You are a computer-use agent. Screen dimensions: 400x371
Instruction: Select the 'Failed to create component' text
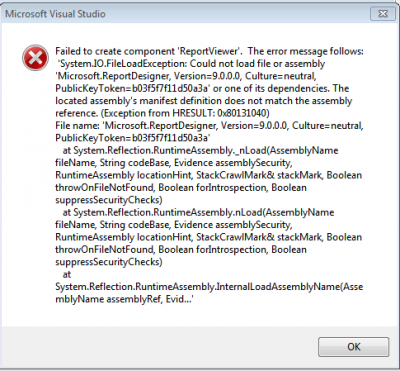(115, 51)
